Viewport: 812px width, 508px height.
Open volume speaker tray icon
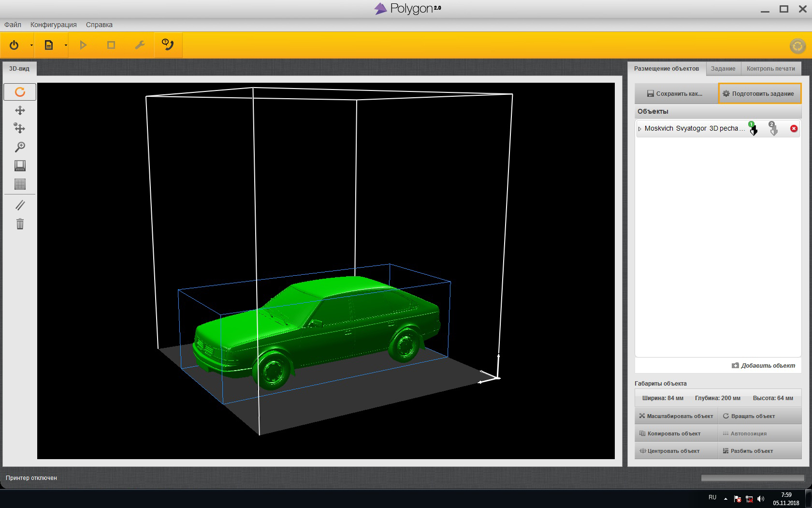pos(761,499)
